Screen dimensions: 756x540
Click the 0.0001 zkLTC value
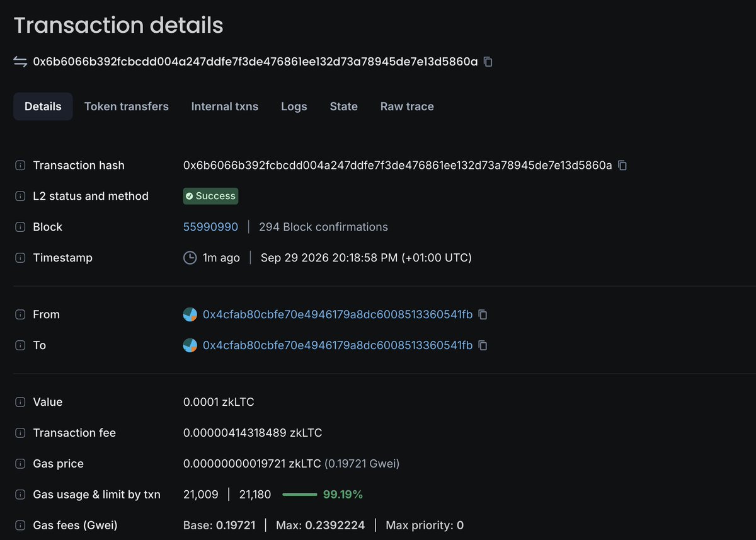[x=219, y=402]
